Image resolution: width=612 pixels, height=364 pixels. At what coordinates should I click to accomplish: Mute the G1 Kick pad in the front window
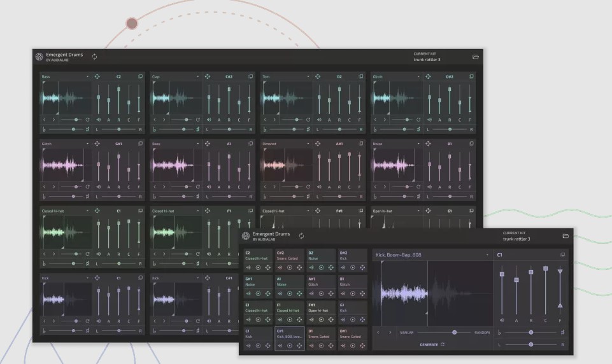click(x=343, y=319)
